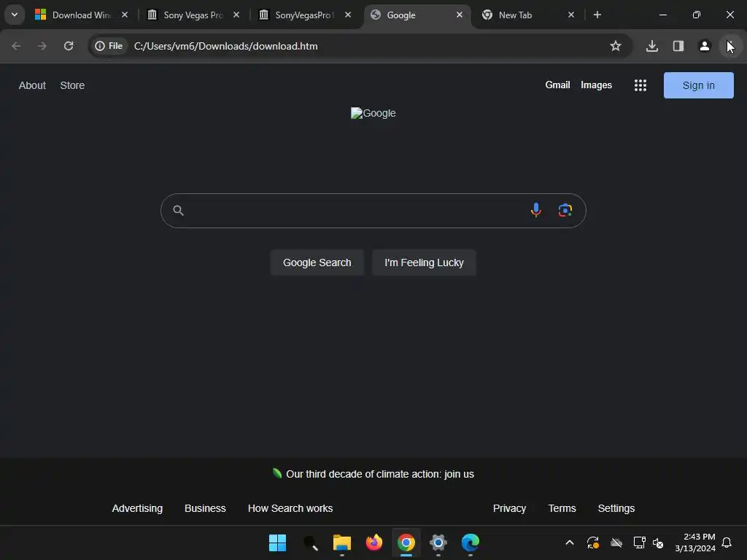Click the address bar URL
This screenshot has height=560, width=747.
[x=226, y=46]
